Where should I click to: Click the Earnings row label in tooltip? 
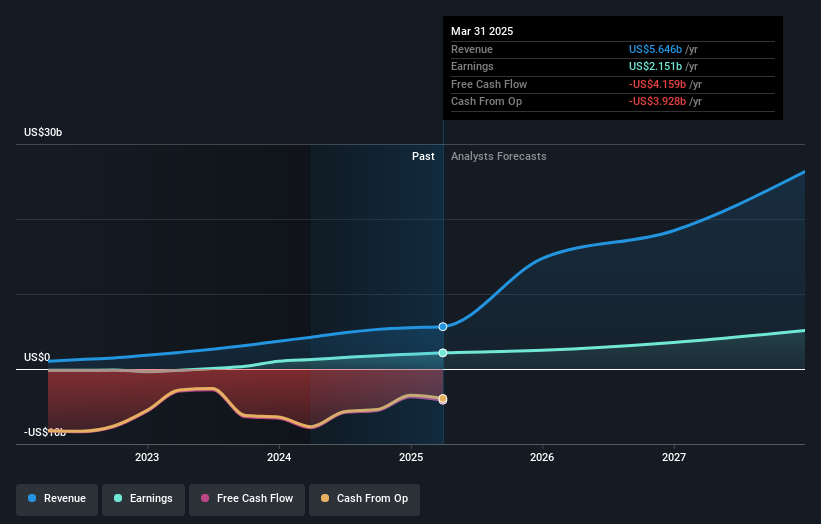[x=472, y=66]
